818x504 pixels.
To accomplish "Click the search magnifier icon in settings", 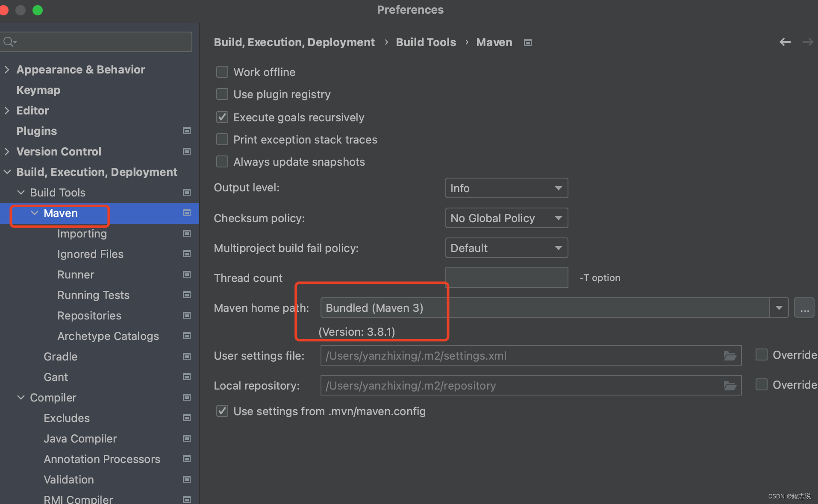I will [x=9, y=42].
